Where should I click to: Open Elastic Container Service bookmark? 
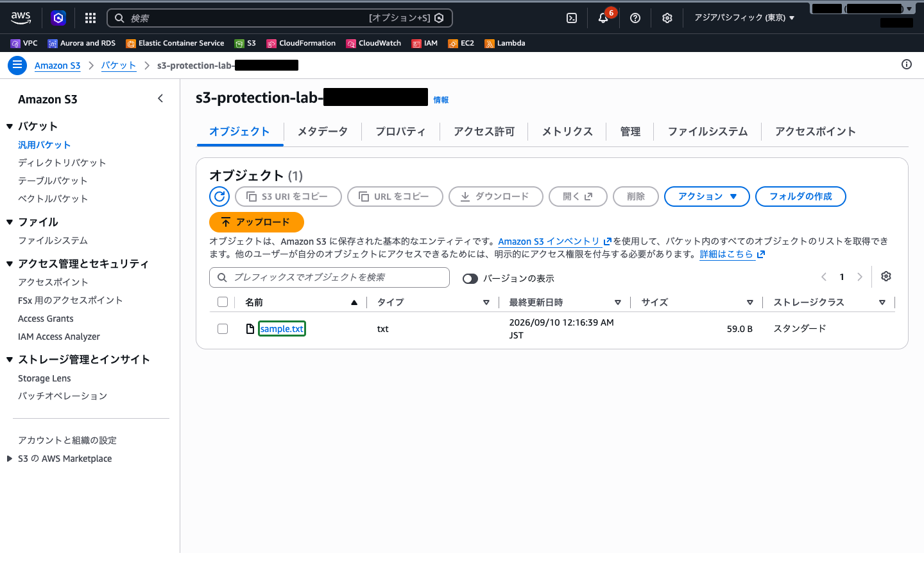coord(175,43)
